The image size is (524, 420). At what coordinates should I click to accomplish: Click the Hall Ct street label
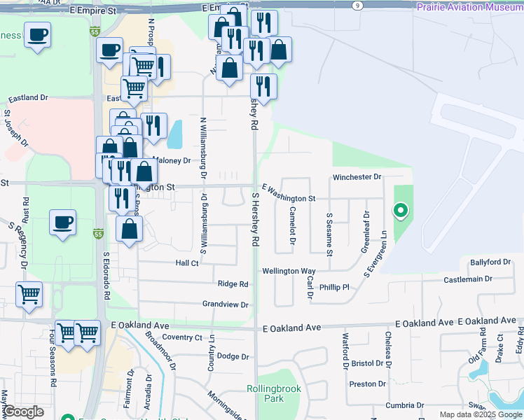(x=187, y=263)
